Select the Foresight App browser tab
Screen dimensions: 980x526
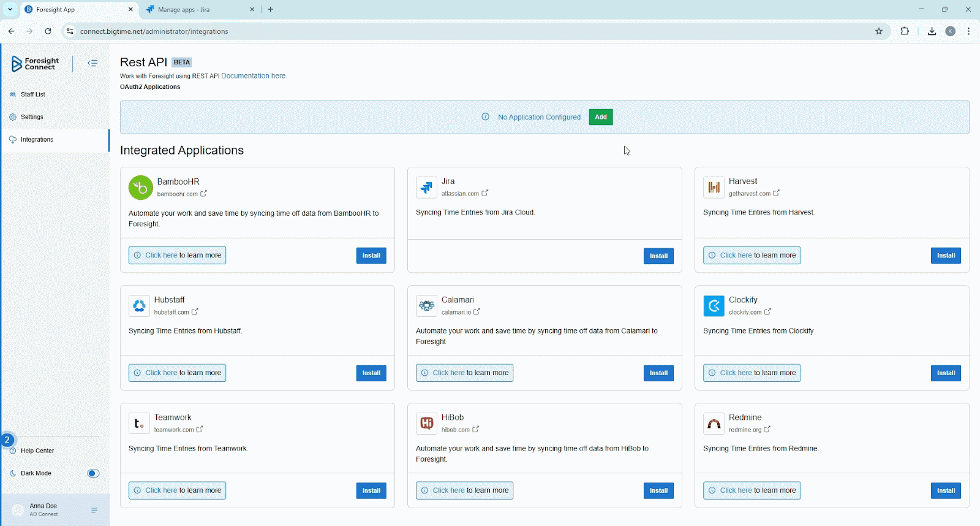[x=78, y=9]
